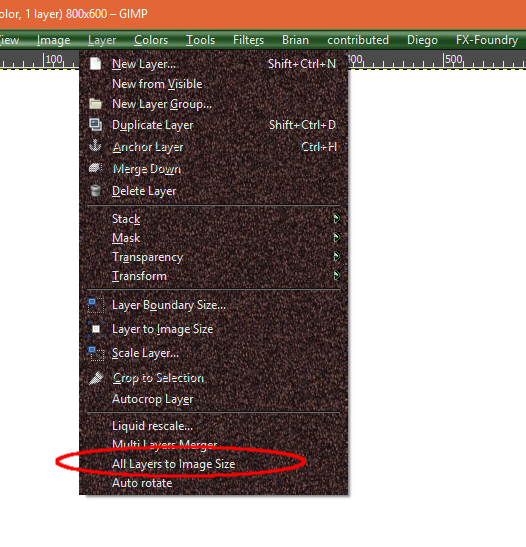Choose Layer Boundary Size... entry
This screenshot has width=526, height=547.
pyautogui.click(x=213, y=305)
